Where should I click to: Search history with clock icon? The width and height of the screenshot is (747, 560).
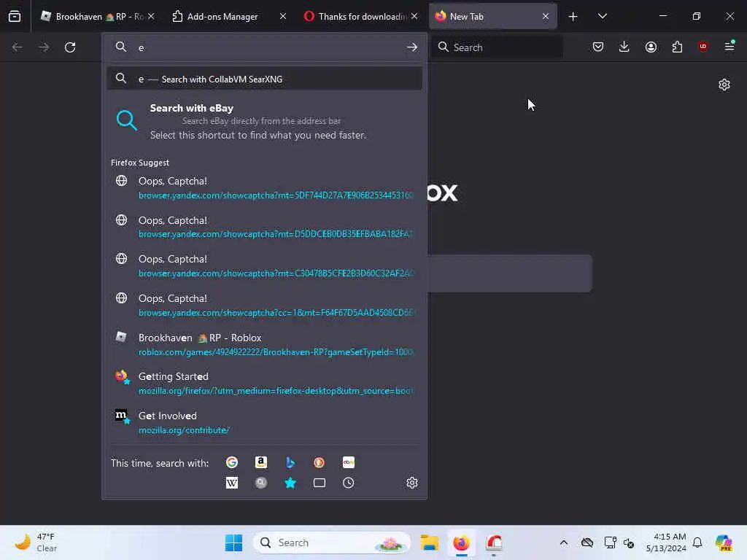point(348,483)
